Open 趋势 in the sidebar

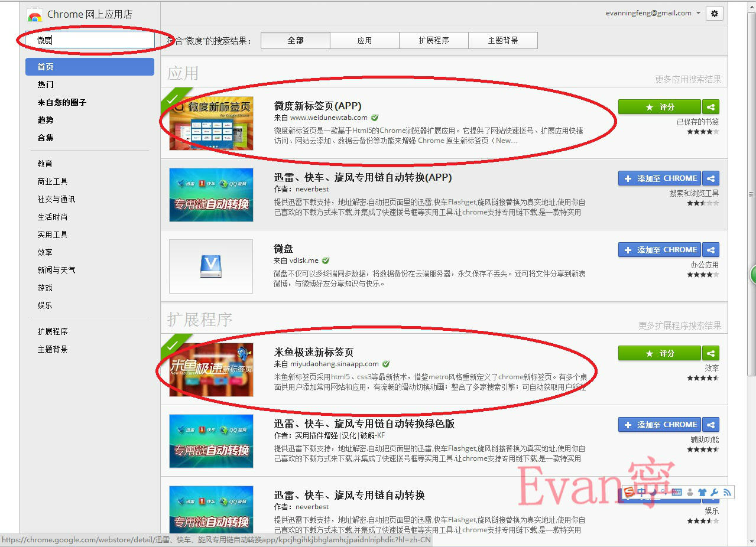46,120
